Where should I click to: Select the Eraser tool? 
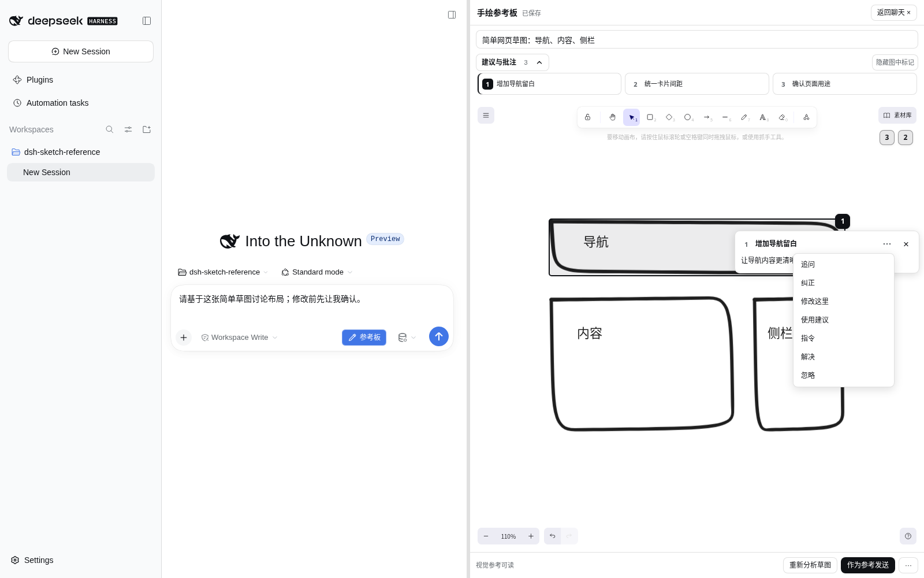coord(782,117)
